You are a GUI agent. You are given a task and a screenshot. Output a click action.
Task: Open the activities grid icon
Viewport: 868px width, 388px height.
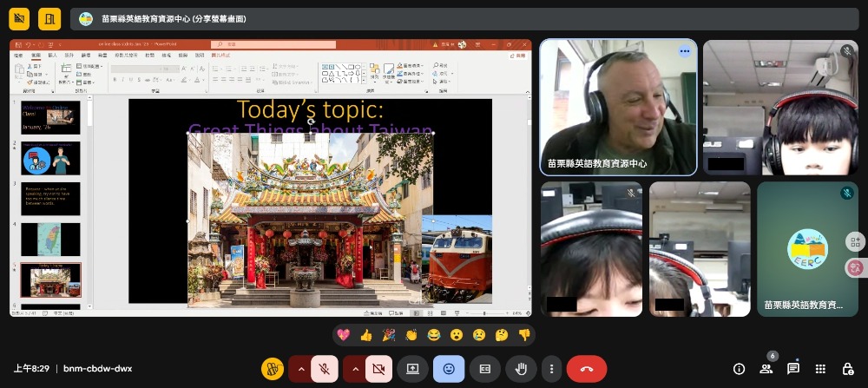(820, 369)
